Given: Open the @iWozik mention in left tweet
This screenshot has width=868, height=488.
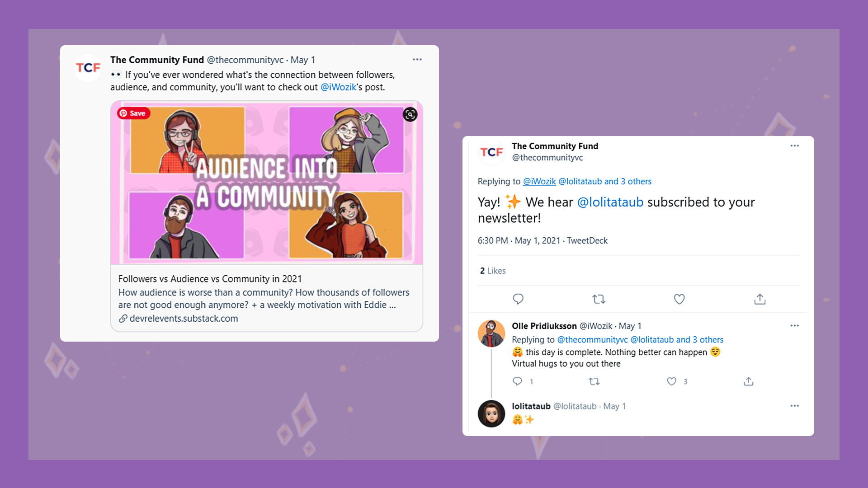Looking at the screenshot, I should tap(338, 87).
